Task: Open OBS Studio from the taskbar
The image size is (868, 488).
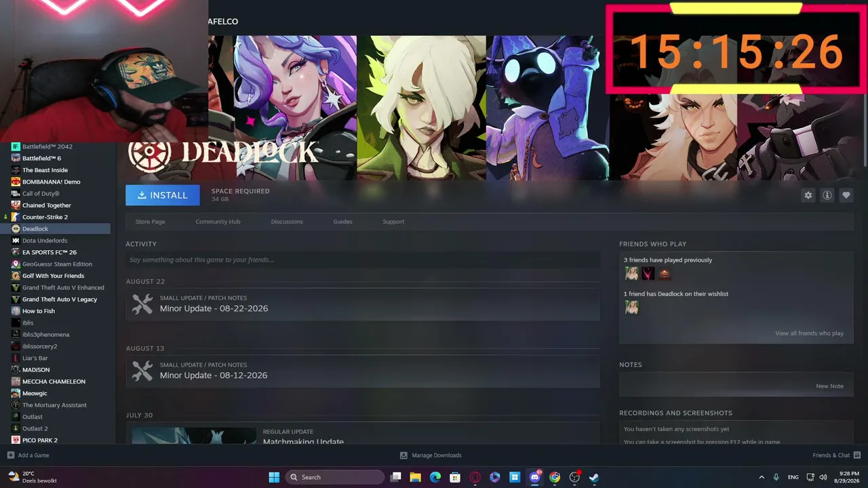Action: (574, 477)
